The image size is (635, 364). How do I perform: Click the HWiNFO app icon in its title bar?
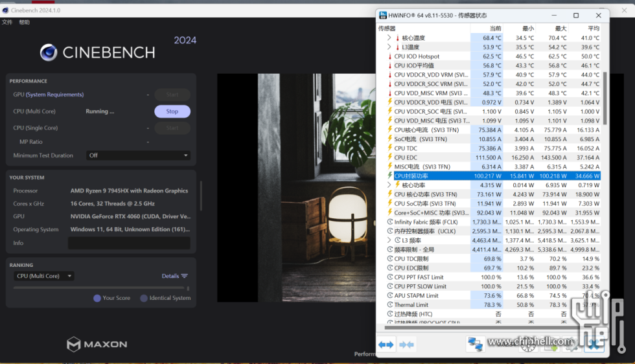[x=383, y=16]
